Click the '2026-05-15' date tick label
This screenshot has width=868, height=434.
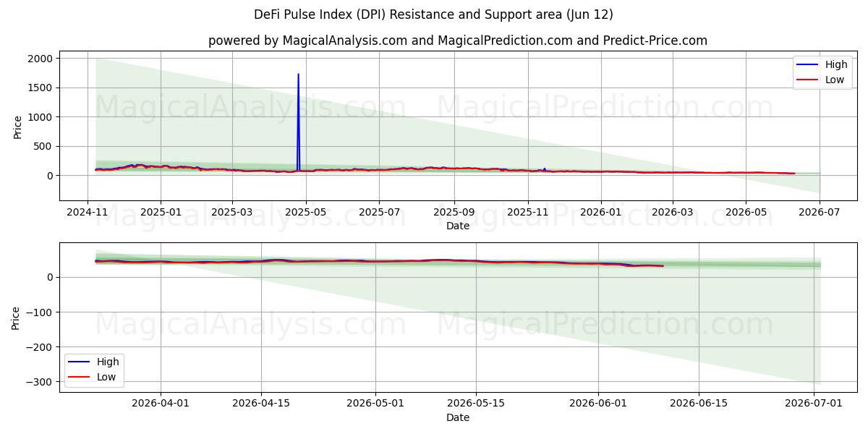(476, 404)
